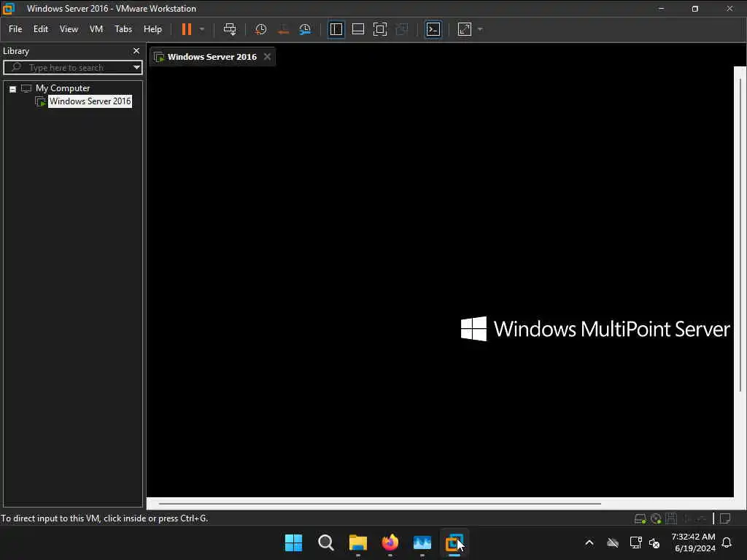Close the Windows Server 2016 tab
The width and height of the screenshot is (747, 560).
(267, 57)
